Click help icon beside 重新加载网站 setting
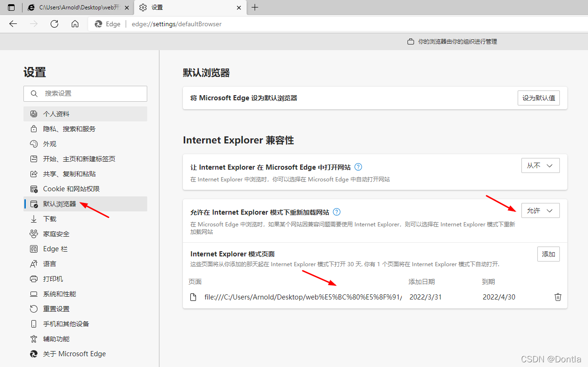Viewport: 588px width, 367px height. [337, 212]
